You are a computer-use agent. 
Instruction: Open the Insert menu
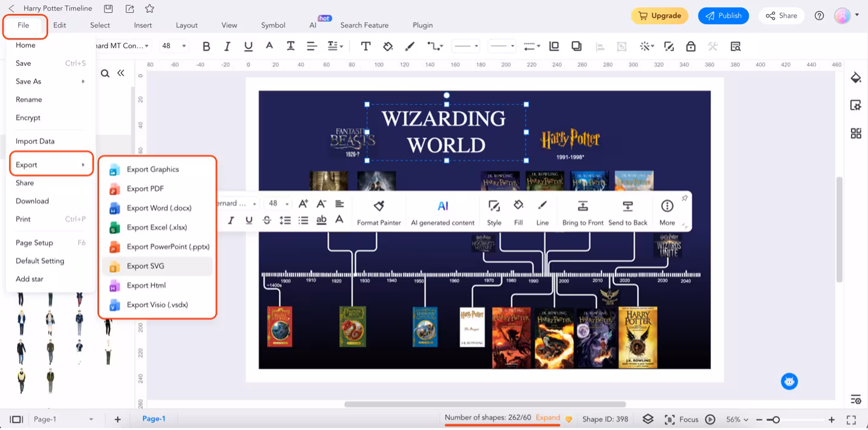(143, 26)
